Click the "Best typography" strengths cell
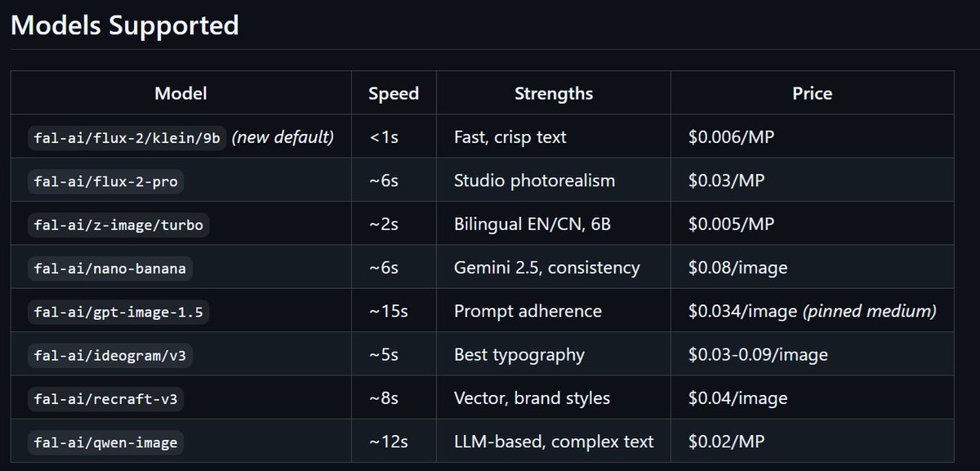The width and height of the screenshot is (980, 471). point(519,354)
